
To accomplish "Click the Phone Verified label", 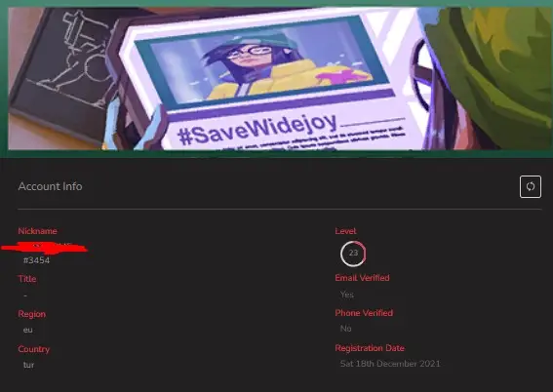I will tap(364, 313).
